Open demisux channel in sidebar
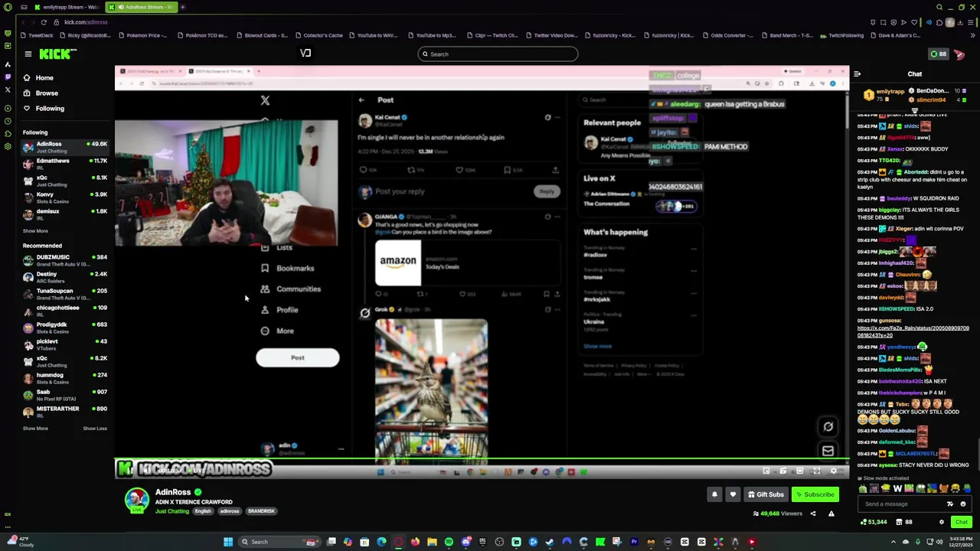The image size is (980, 551). tap(65, 214)
